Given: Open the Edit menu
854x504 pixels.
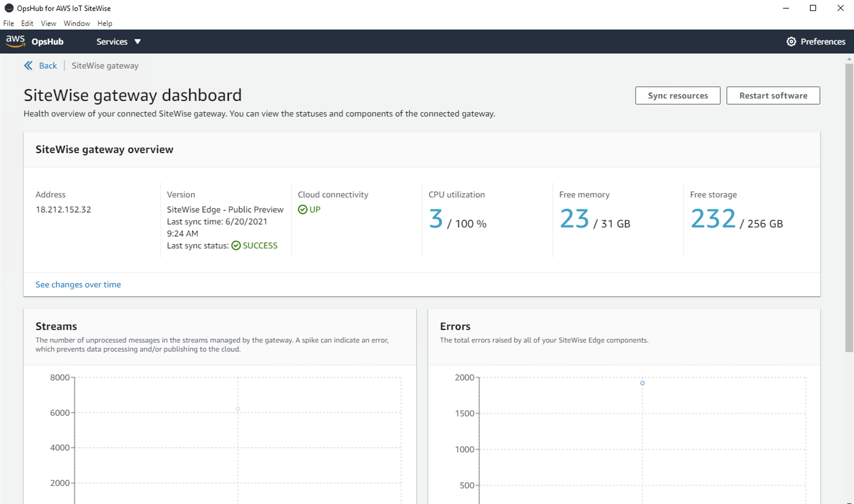Looking at the screenshot, I should [27, 23].
